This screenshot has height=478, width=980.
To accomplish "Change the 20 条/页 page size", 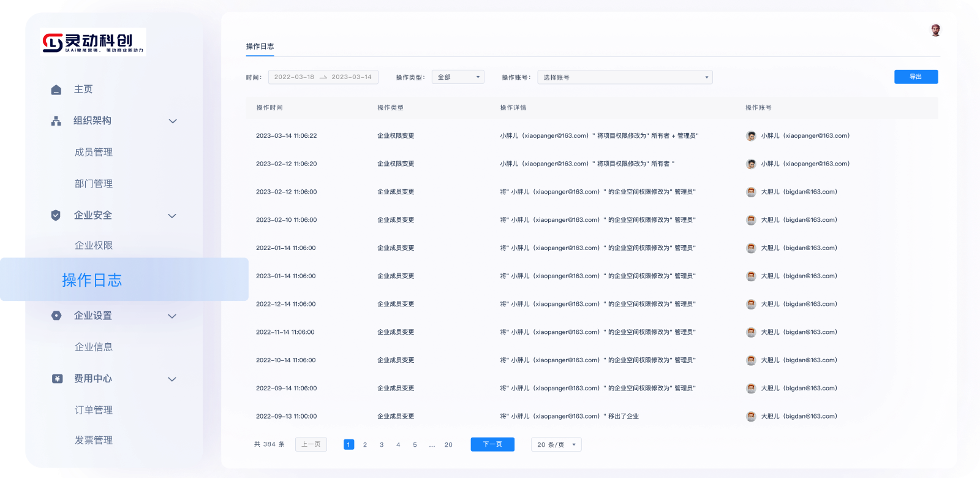I will coord(556,445).
